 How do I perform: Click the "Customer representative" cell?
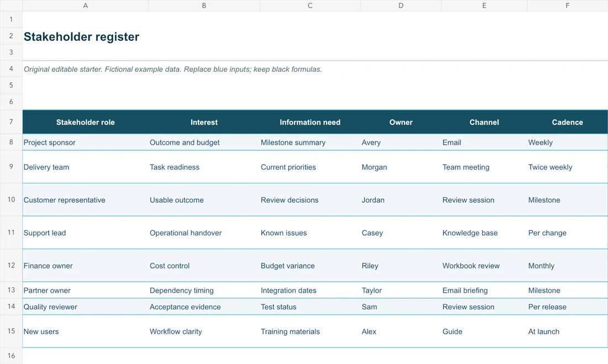click(85, 200)
